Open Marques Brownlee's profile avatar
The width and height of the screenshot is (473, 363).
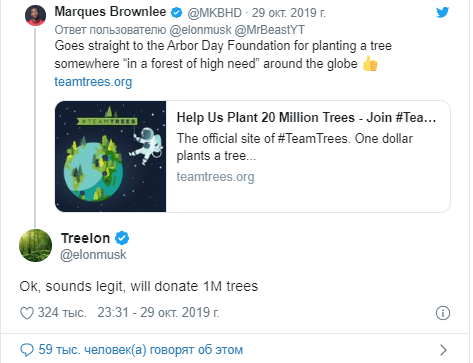pos(35,15)
